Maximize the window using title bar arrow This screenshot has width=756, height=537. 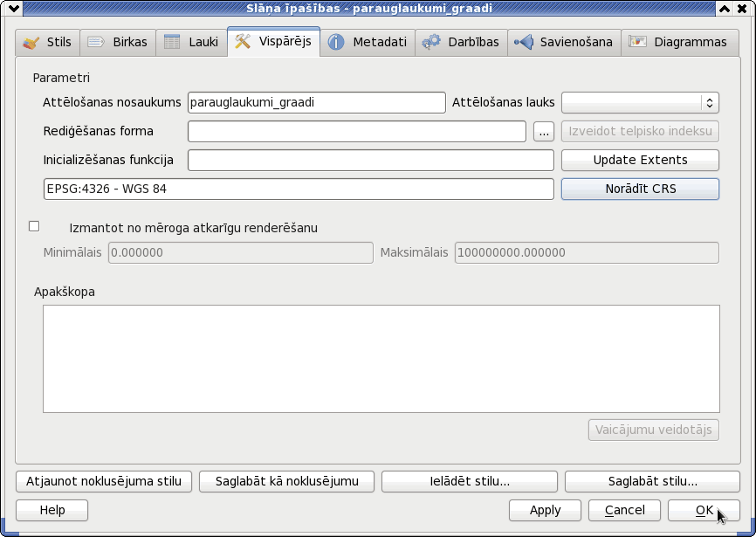tap(725, 8)
